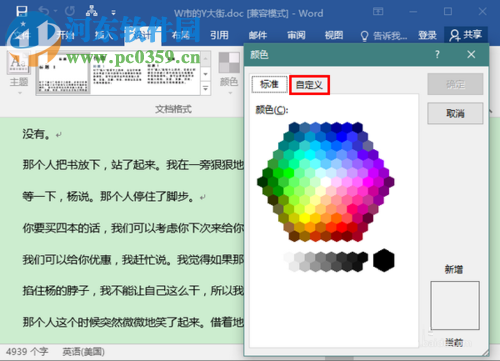Save the document using the floppy disk icon
Image resolution: width=500 pixels, height=361 pixels.
point(22,11)
